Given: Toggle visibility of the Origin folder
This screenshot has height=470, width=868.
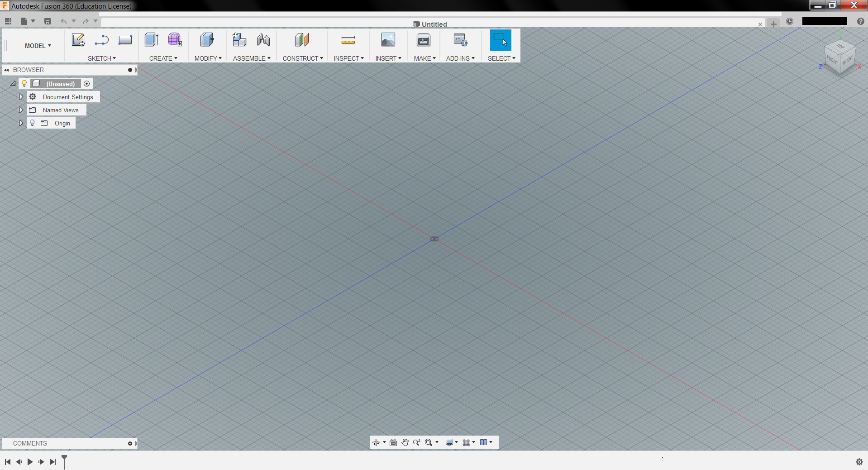Looking at the screenshot, I should (32, 123).
